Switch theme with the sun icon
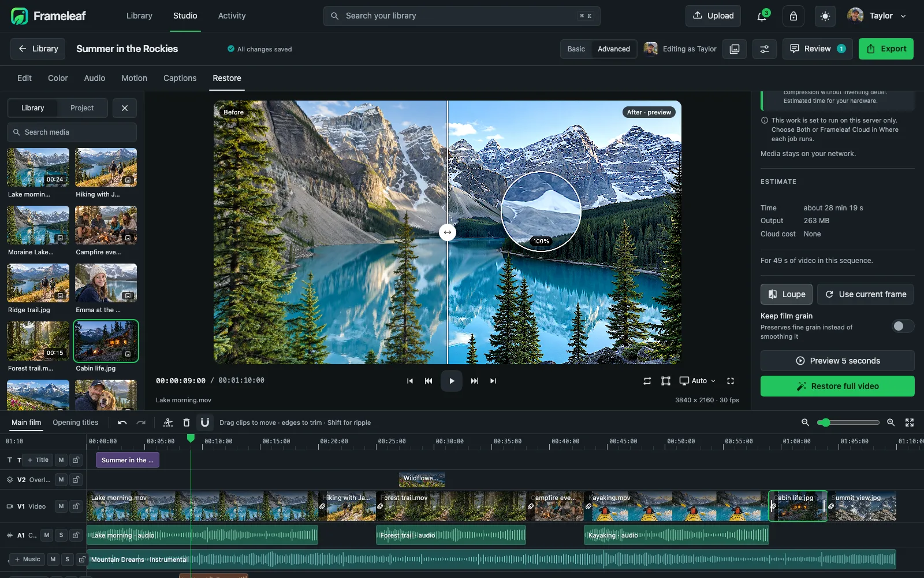 point(825,16)
